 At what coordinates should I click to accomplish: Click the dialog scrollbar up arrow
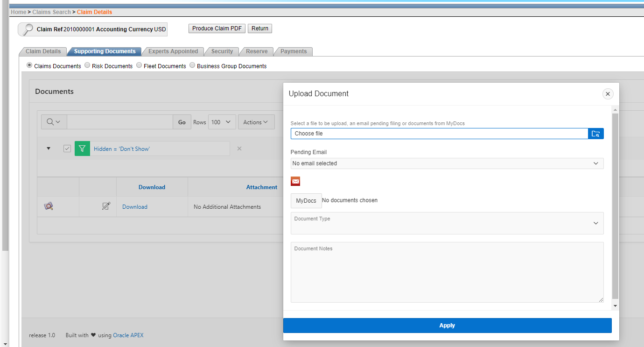point(615,110)
